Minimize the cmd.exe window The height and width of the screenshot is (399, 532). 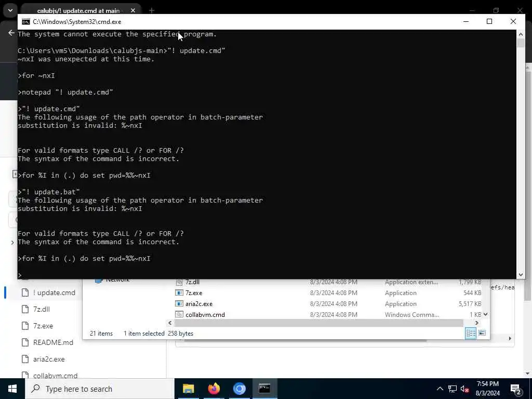tap(466, 21)
